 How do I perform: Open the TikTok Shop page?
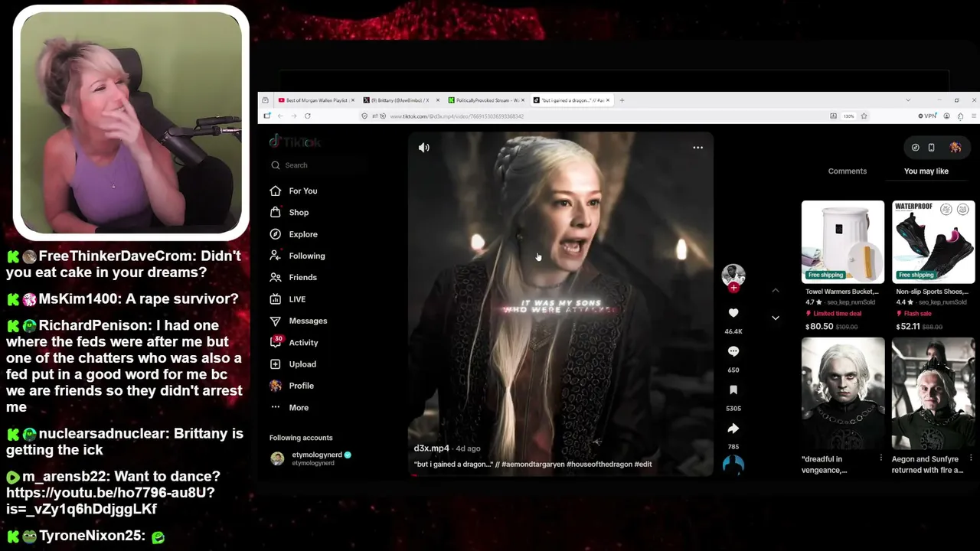289,213
